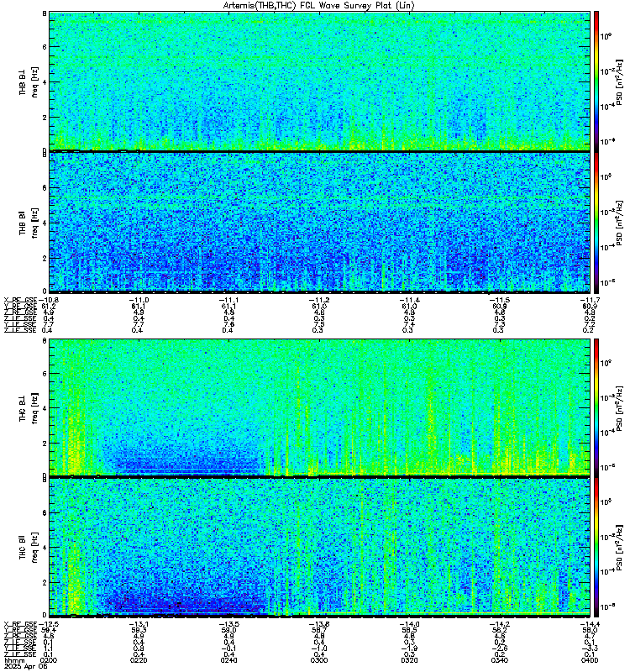Select the THC B-parallel spectrogram panel
Image resolution: width=630 pixels, height=672 pixels.
(319, 547)
